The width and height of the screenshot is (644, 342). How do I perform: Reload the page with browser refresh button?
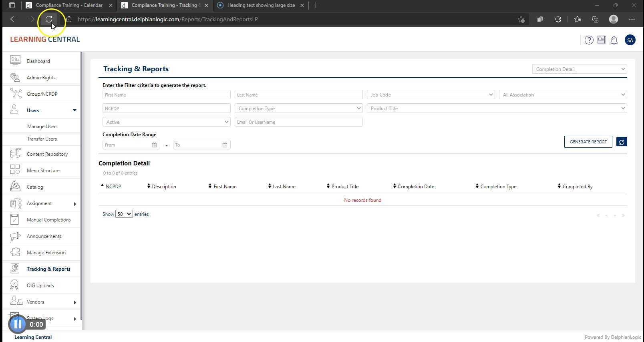[x=49, y=19]
